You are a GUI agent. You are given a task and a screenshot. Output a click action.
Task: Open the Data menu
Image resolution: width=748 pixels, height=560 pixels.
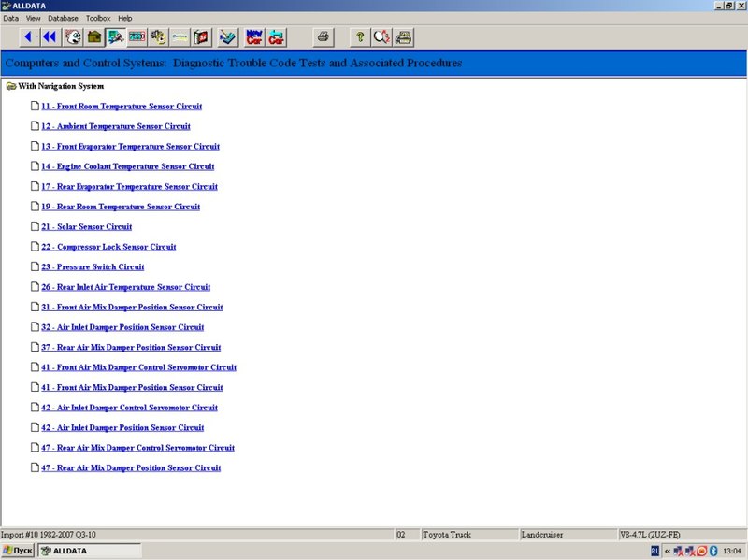click(11, 18)
